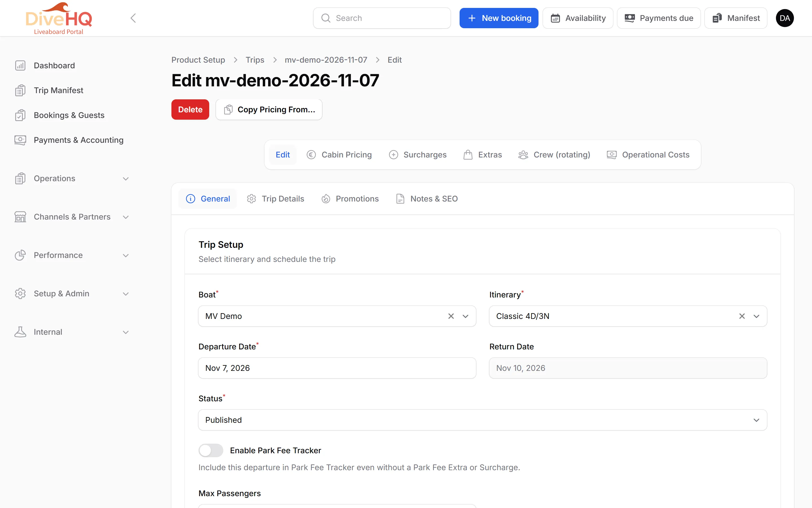Click Copy Pricing From... button
This screenshot has width=812, height=508.
click(x=269, y=110)
